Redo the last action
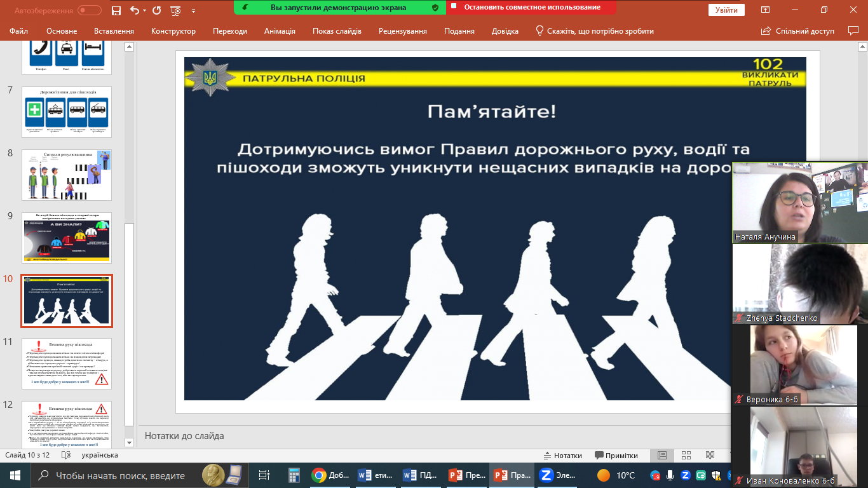 (157, 10)
